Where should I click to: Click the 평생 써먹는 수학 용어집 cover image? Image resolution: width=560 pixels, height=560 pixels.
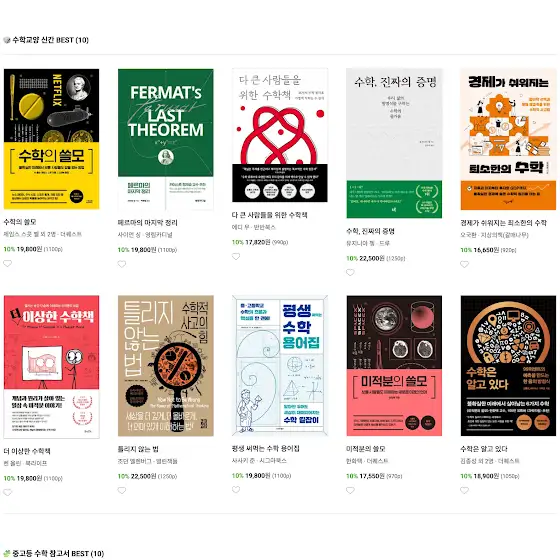(x=280, y=365)
